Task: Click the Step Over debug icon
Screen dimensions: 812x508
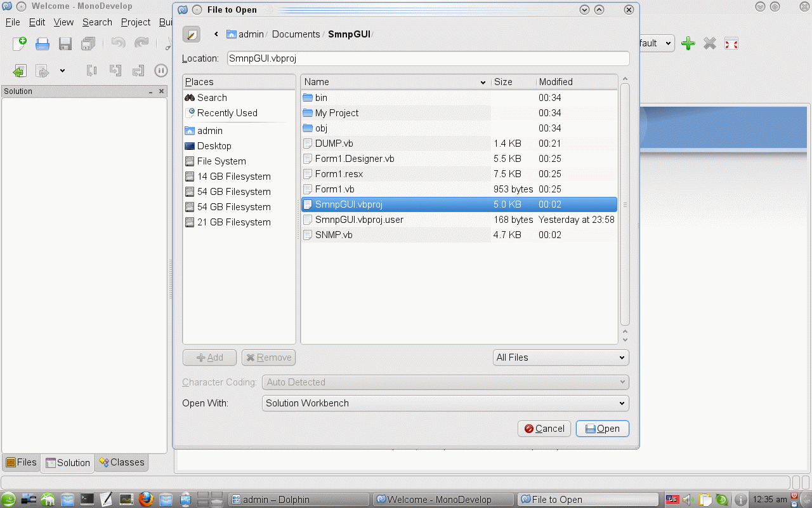Action: pyautogui.click(x=92, y=70)
